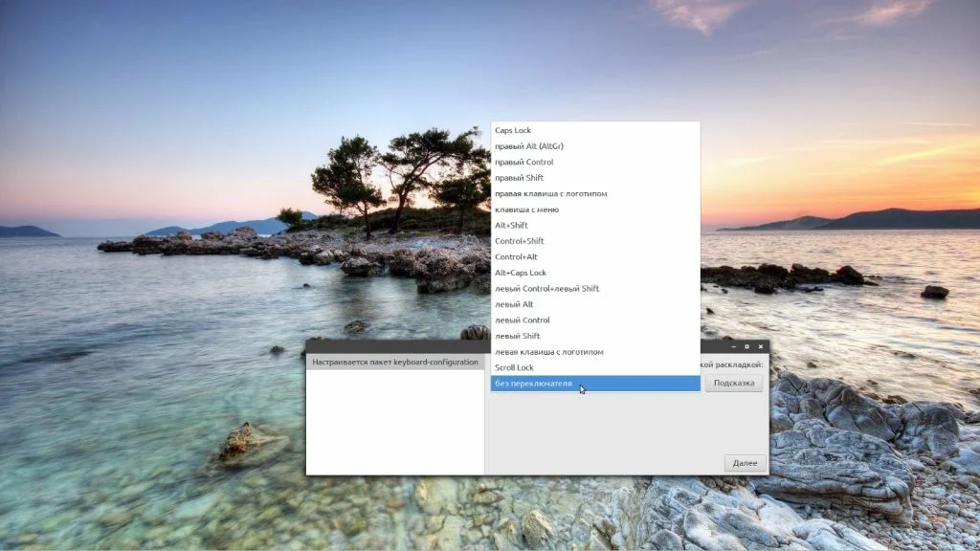This screenshot has height=551, width=980.
Task: Select the Caps Lock option
Action: point(513,130)
